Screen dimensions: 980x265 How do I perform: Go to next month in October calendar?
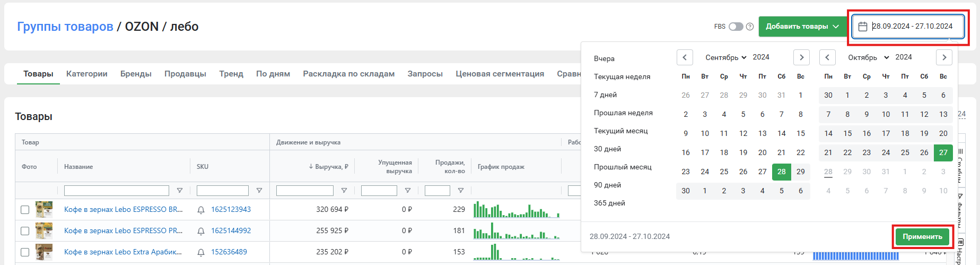coord(944,57)
